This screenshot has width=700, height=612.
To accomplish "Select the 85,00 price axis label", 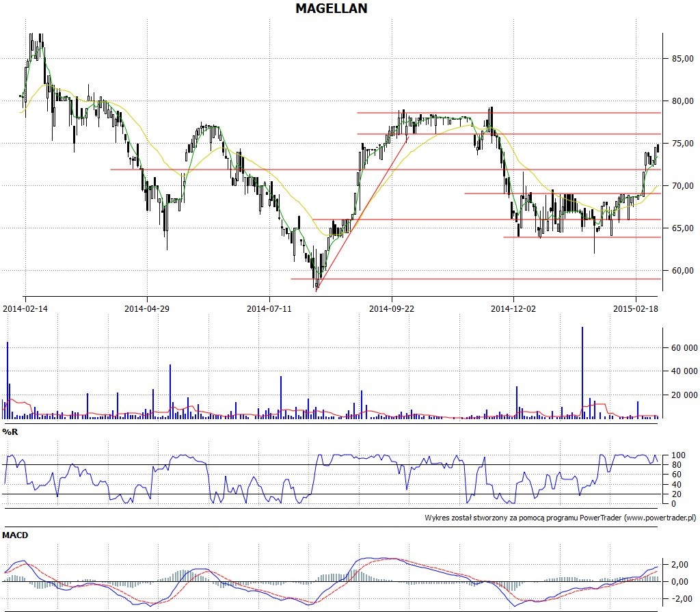I will click(683, 59).
